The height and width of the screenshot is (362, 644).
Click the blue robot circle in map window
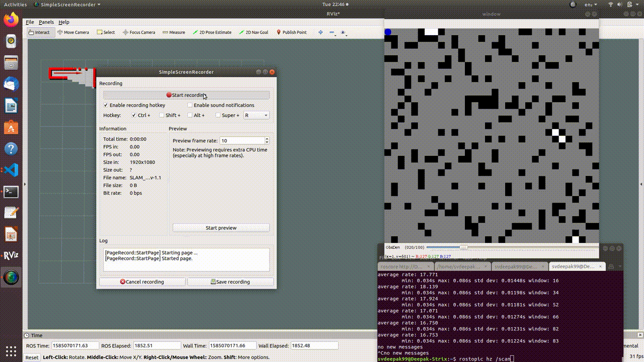tap(387, 32)
